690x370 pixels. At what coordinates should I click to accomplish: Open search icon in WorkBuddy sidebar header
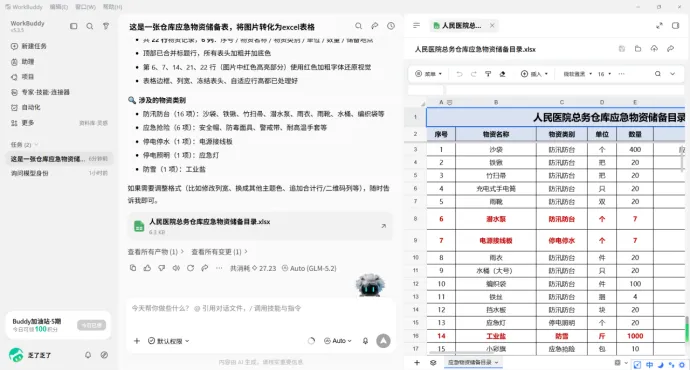tap(90, 26)
